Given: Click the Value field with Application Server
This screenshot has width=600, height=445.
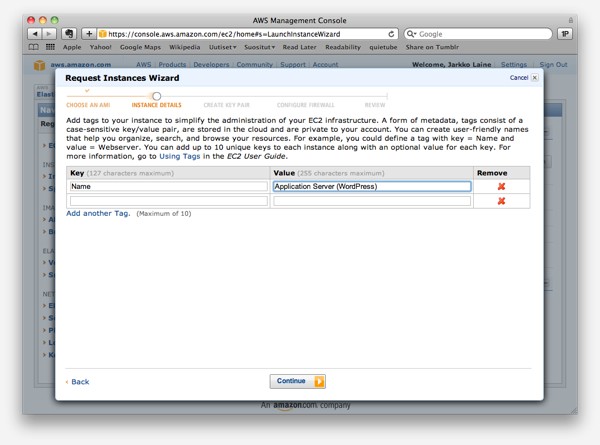Looking at the screenshot, I should tap(372, 186).
